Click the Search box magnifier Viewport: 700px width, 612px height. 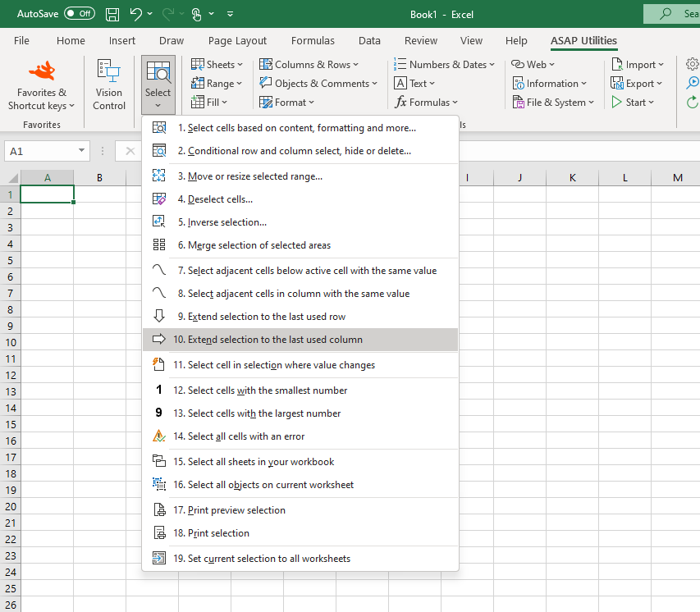666,13
